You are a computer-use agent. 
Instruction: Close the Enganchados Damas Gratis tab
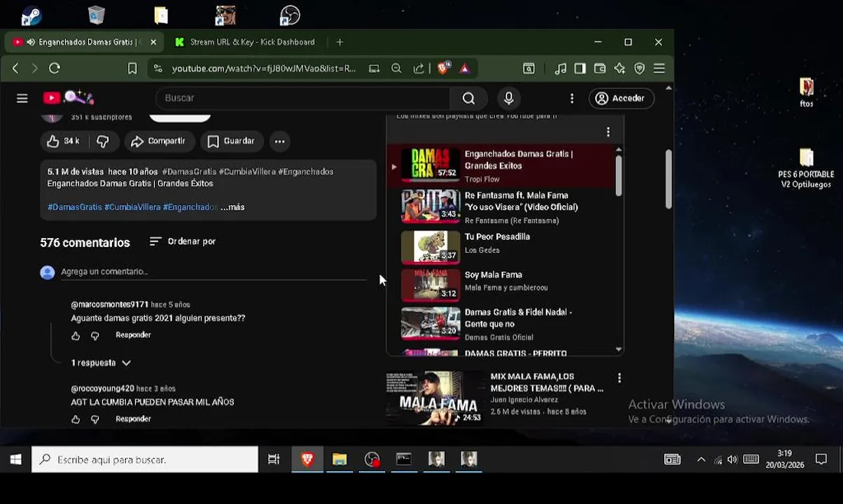[153, 42]
